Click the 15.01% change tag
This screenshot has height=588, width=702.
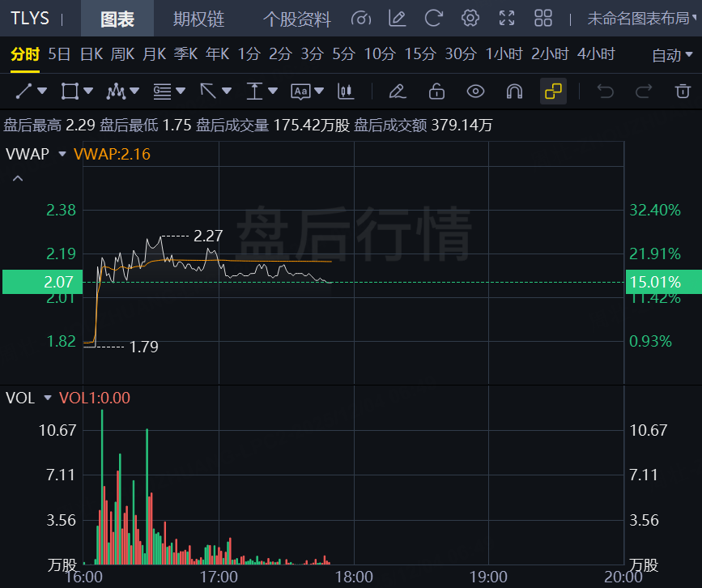[x=663, y=282]
